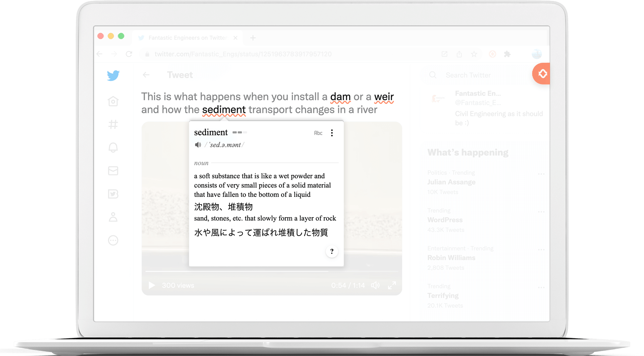The height and width of the screenshot is (356, 644).
Task: Close the Fantastic Engineers tab
Action: point(235,38)
